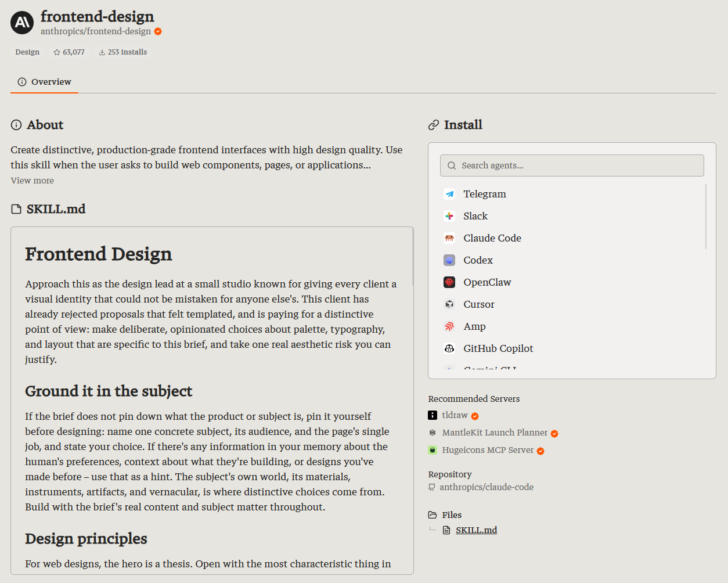Switch to the Overview tab
728x583 pixels.
[x=44, y=82]
